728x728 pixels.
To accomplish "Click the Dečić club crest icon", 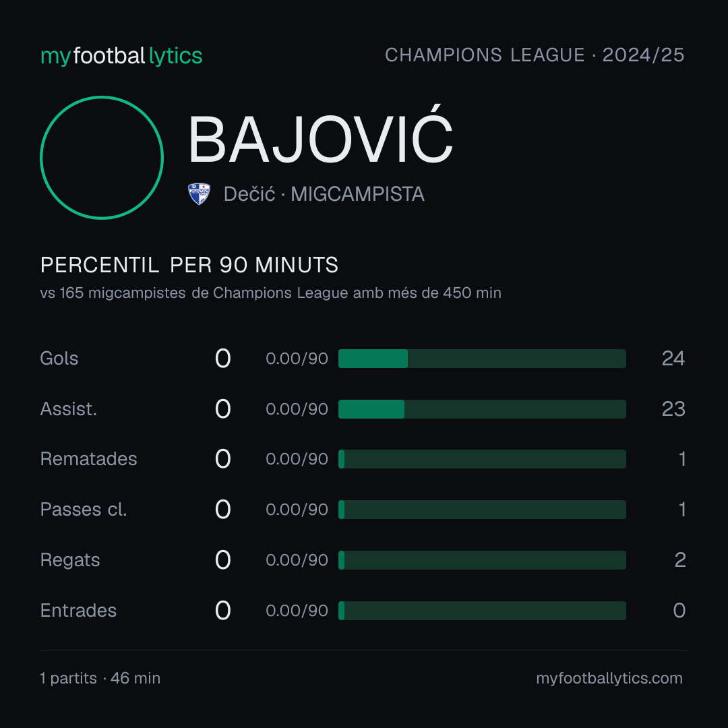I will point(199,194).
